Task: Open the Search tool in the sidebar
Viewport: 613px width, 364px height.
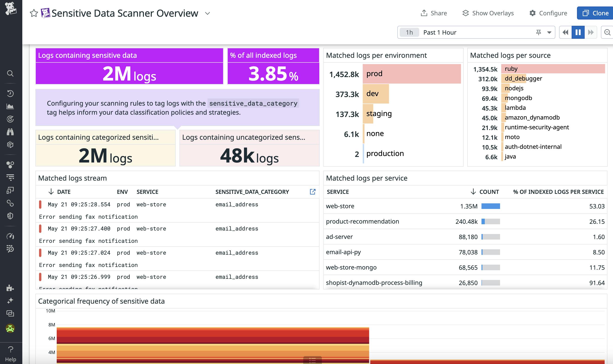Action: coord(10,73)
